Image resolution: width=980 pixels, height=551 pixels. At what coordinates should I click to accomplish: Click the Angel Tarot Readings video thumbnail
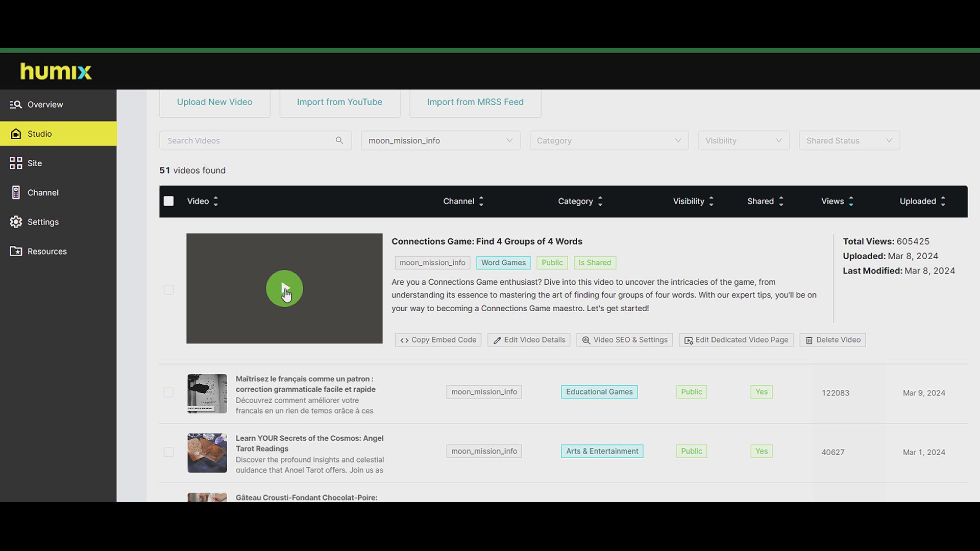click(x=207, y=453)
